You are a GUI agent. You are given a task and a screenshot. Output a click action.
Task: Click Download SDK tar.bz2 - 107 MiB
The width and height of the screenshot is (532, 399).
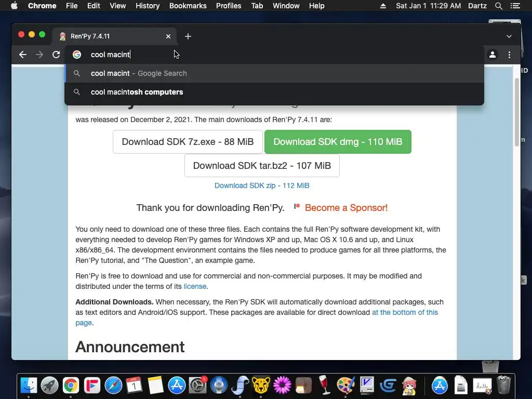tap(262, 166)
